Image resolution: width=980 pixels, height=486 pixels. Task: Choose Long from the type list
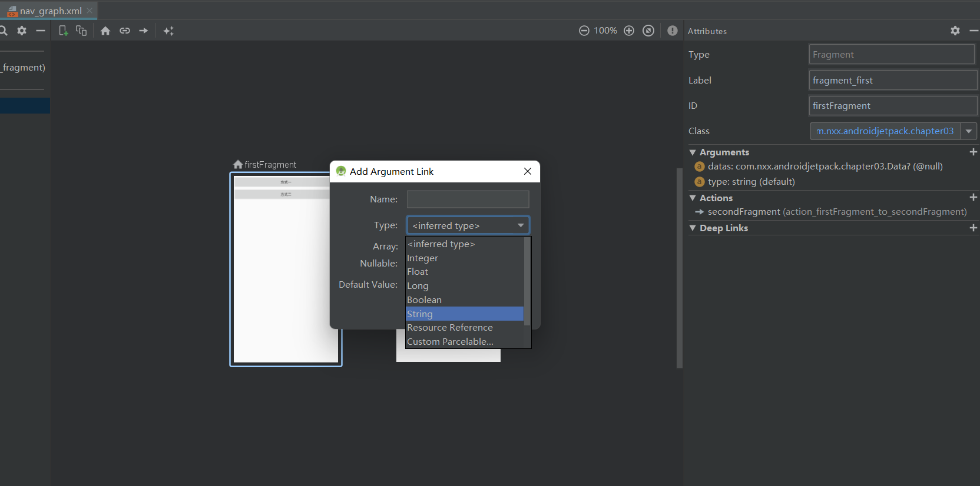pos(465,285)
